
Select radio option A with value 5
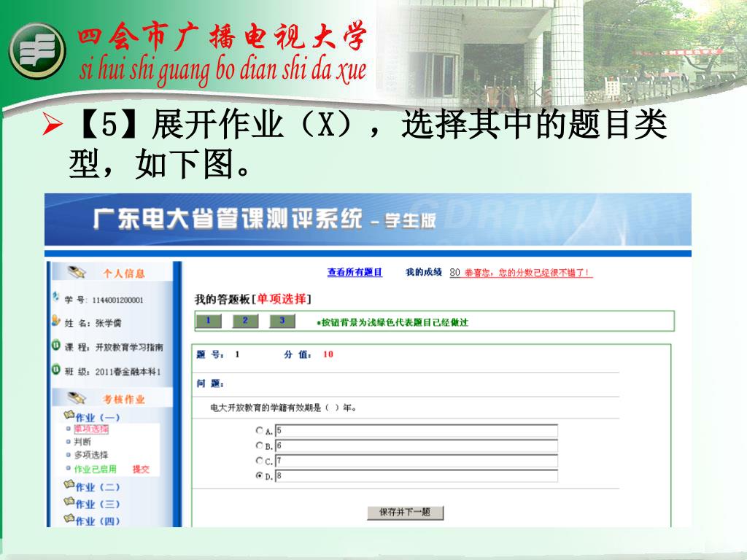pos(259,430)
